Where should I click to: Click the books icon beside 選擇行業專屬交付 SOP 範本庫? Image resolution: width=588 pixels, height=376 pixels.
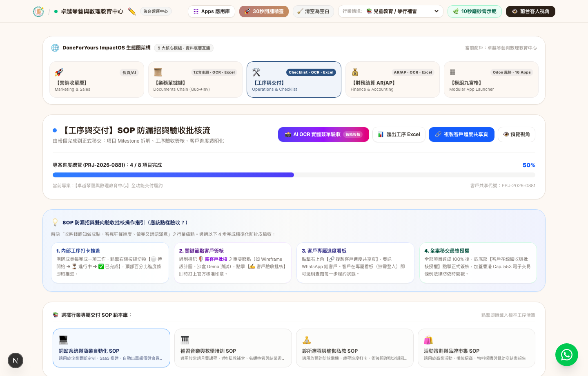coord(56,315)
